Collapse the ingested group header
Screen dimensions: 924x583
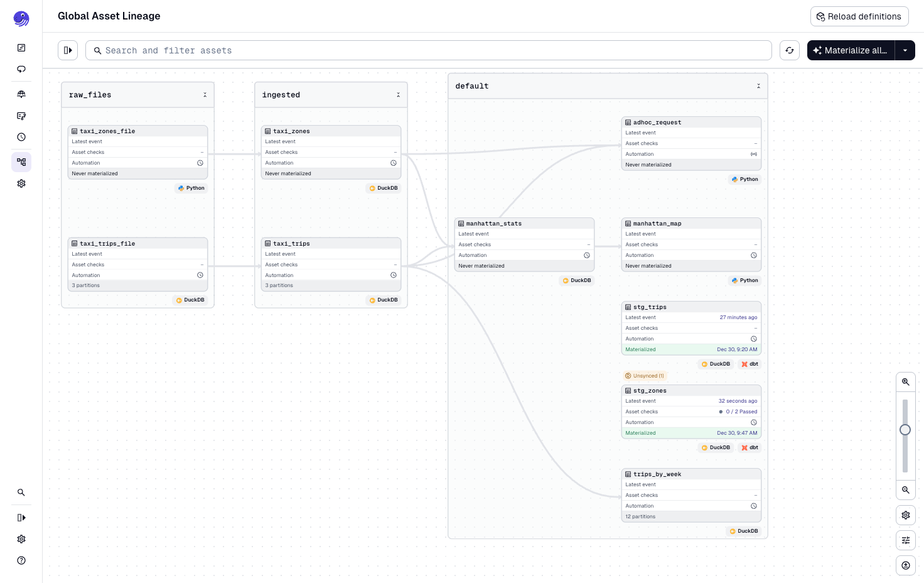pos(399,94)
